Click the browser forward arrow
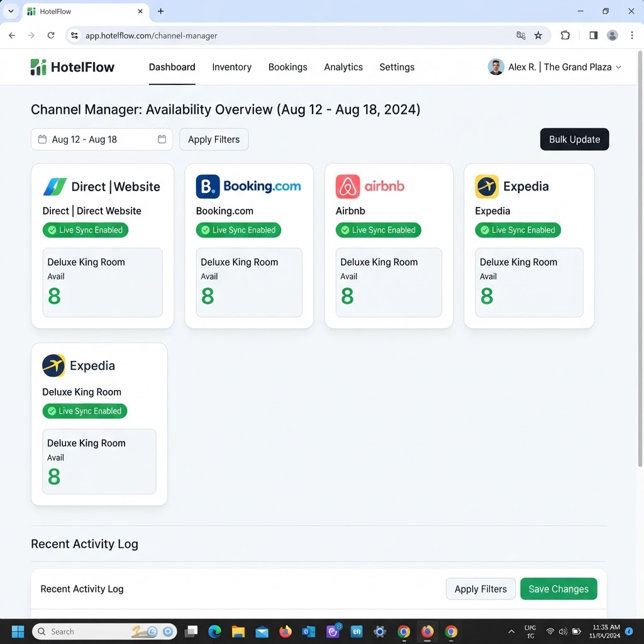This screenshot has width=644, height=644. click(x=31, y=35)
